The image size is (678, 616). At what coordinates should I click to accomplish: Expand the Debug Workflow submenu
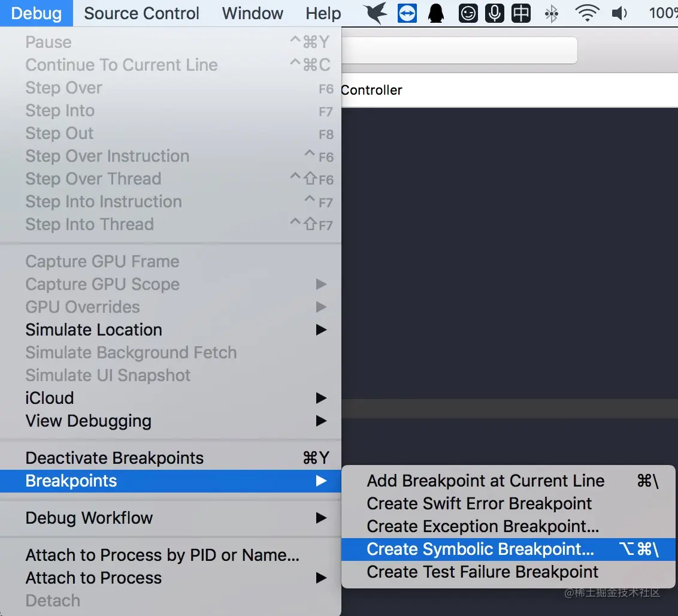(x=170, y=518)
